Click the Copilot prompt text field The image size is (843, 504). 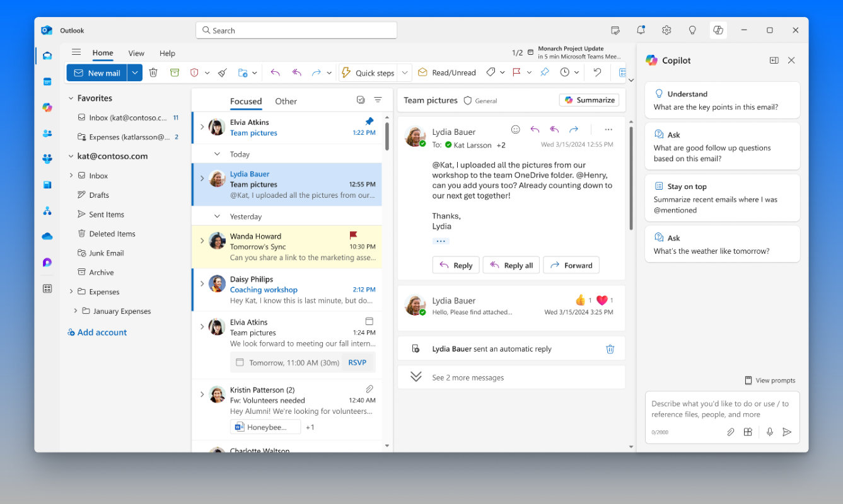[x=722, y=409]
